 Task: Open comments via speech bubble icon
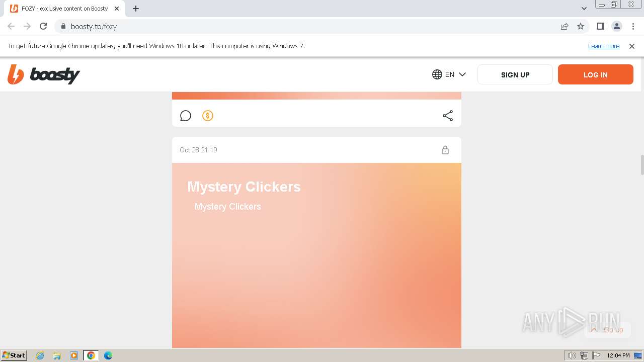(x=186, y=116)
